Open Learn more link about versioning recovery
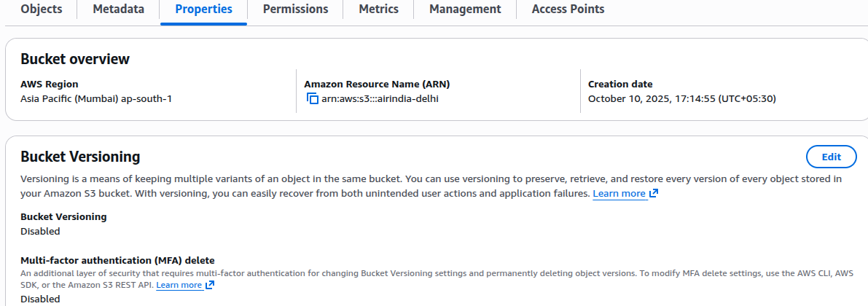The height and width of the screenshot is (306, 868). 619,194
